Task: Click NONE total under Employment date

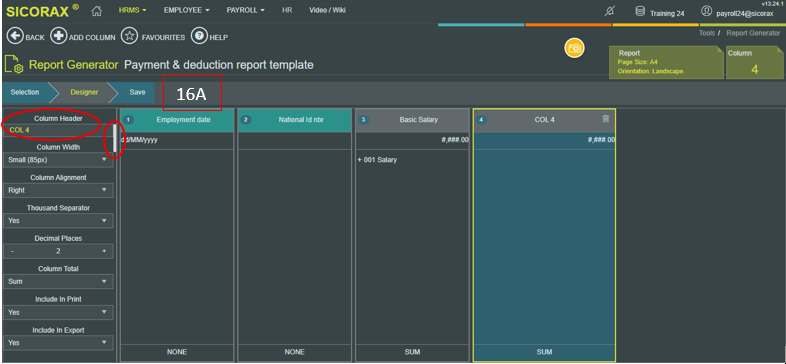Action: coord(177,352)
